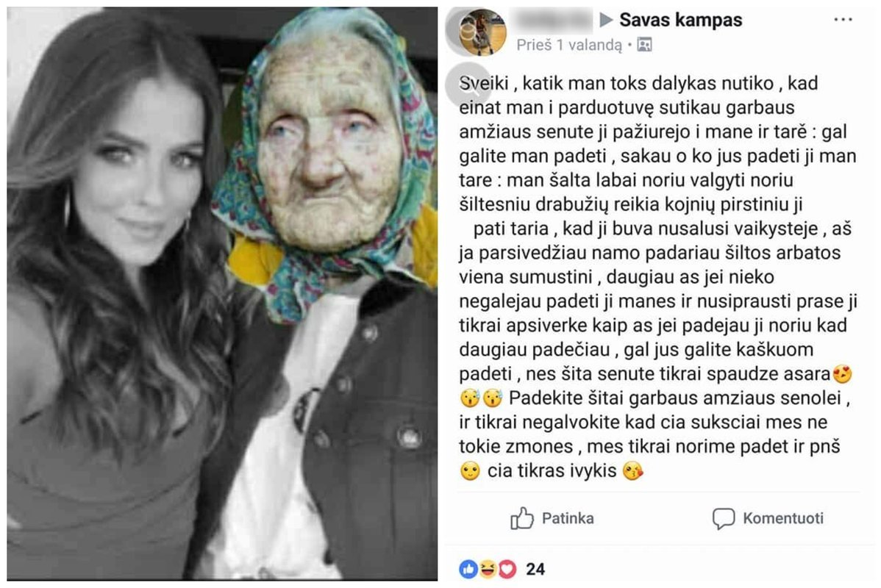Click the heart-eyes emoji after asara
Image resolution: width=881 pixels, height=588 pixels.
(842, 373)
